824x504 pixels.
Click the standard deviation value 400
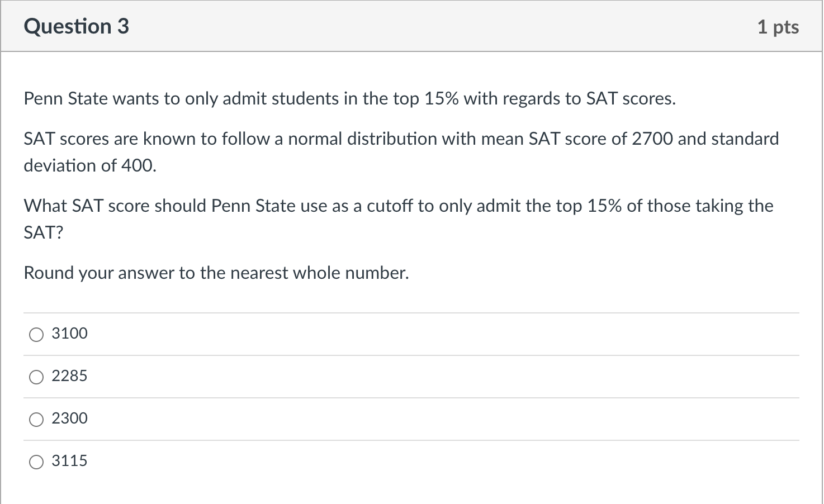click(x=138, y=166)
